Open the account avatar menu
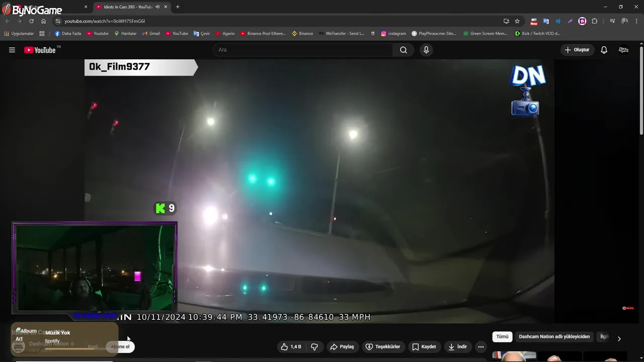 [x=623, y=50]
